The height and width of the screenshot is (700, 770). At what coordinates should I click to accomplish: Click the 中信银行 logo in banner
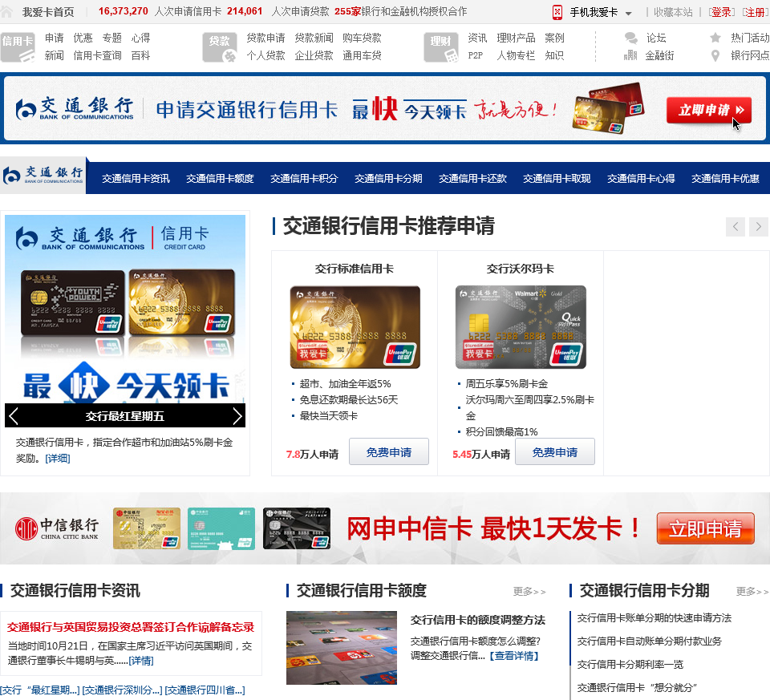click(x=56, y=528)
